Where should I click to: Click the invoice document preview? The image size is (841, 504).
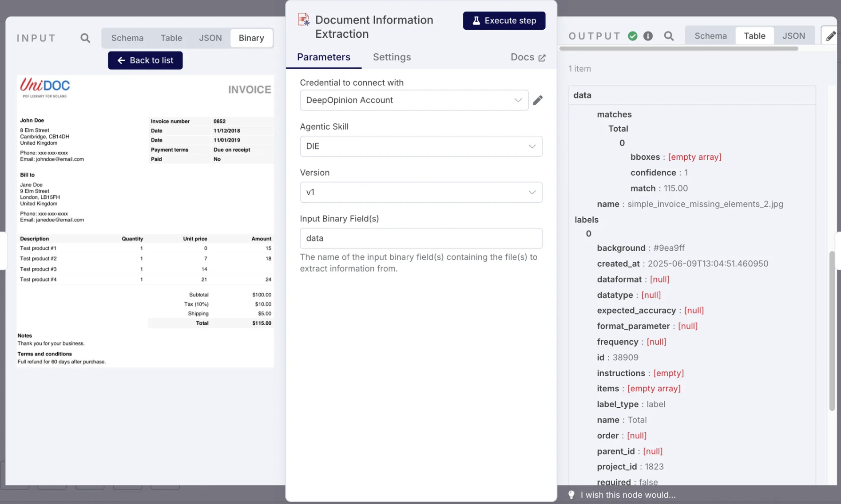(x=146, y=221)
